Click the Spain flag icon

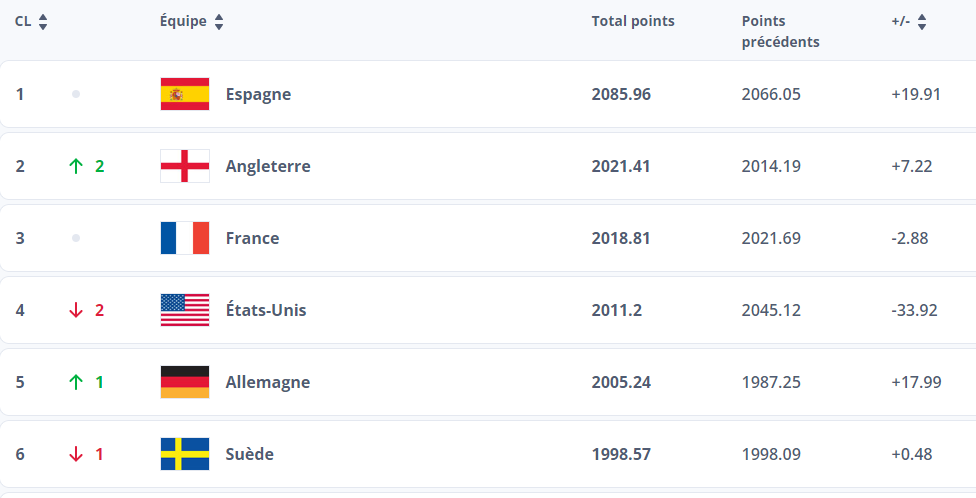(185, 94)
